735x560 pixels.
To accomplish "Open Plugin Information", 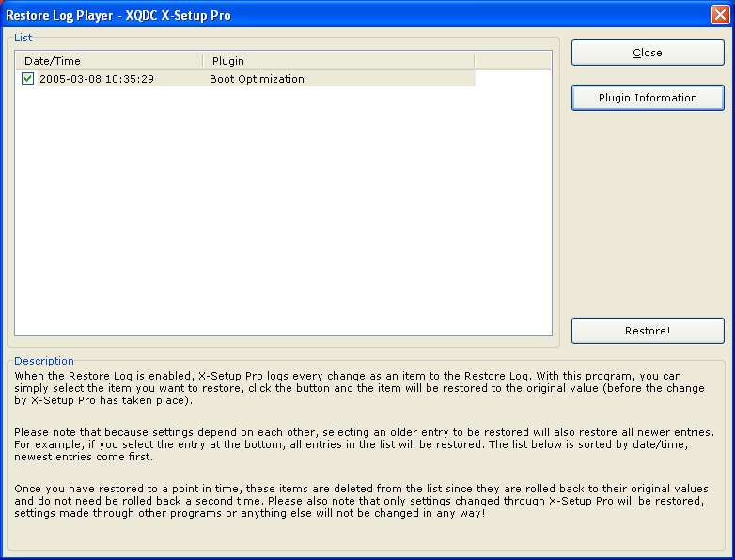I will pos(648,98).
